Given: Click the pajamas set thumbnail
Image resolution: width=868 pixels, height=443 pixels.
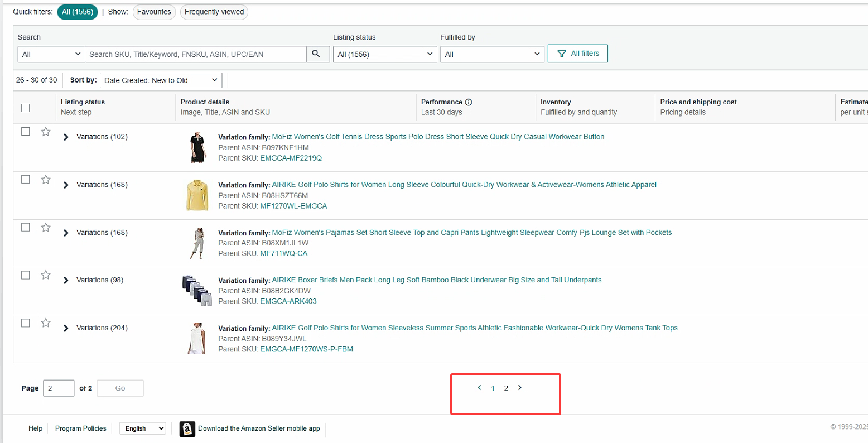Looking at the screenshot, I should click(197, 243).
